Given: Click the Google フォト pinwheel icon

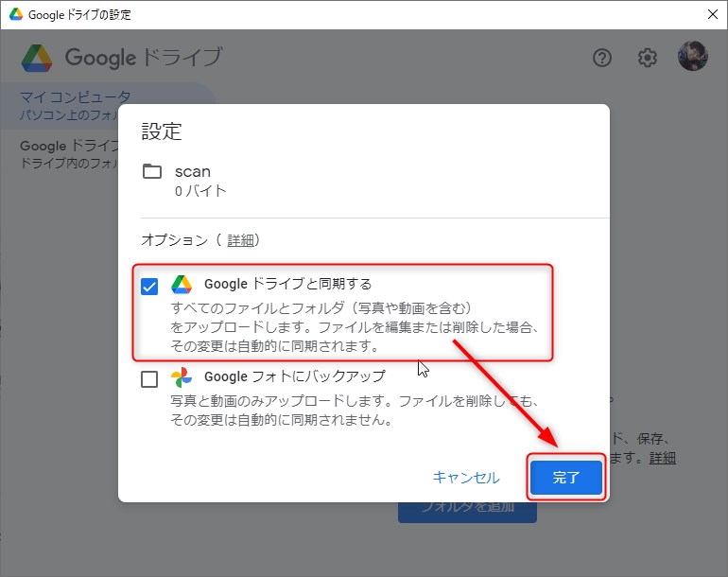Looking at the screenshot, I should [182, 377].
